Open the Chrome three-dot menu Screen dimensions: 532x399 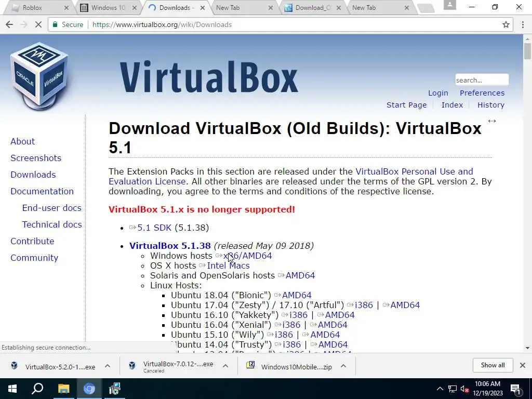click(523, 24)
